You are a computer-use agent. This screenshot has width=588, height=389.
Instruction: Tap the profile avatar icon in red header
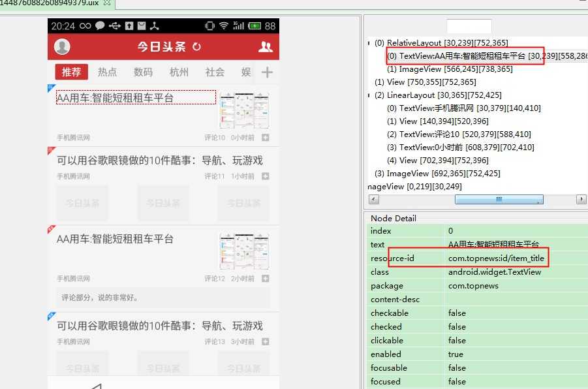coord(62,46)
